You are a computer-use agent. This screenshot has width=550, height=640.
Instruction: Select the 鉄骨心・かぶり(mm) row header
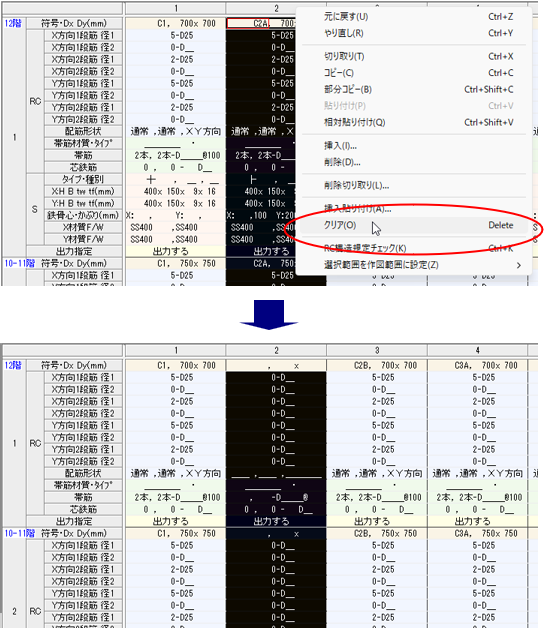[83, 215]
